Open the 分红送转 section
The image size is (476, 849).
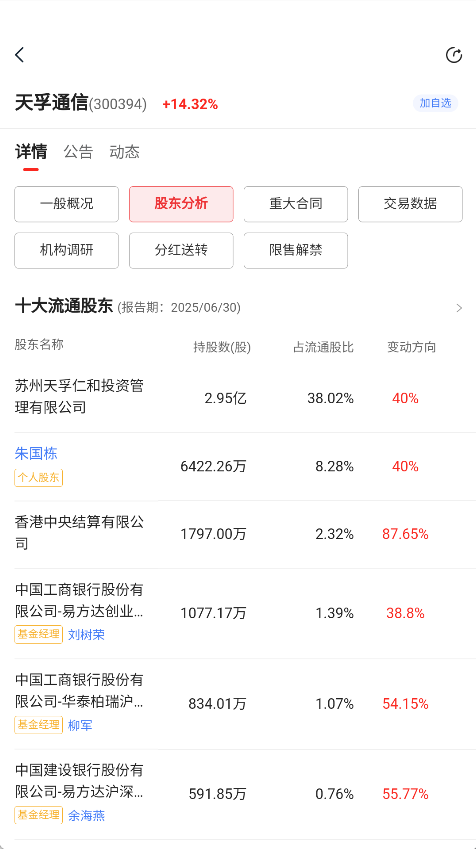tap(181, 250)
